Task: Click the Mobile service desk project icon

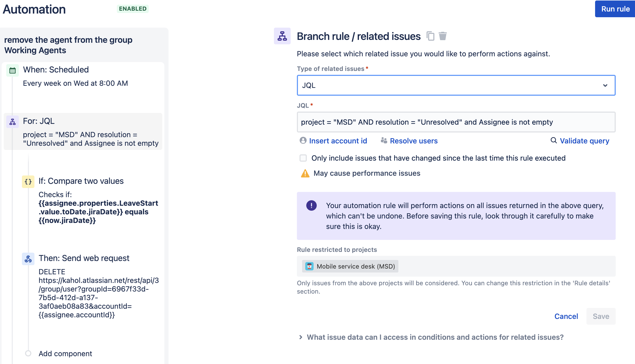Action: (309, 266)
